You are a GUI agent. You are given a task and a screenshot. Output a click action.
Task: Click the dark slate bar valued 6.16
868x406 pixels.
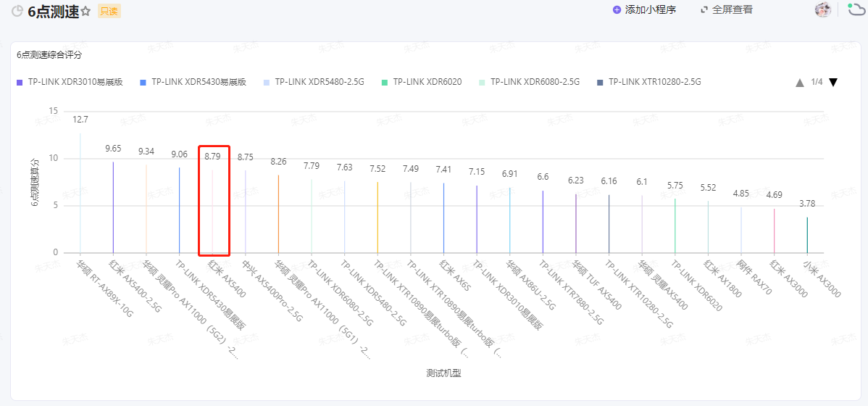[x=609, y=224]
